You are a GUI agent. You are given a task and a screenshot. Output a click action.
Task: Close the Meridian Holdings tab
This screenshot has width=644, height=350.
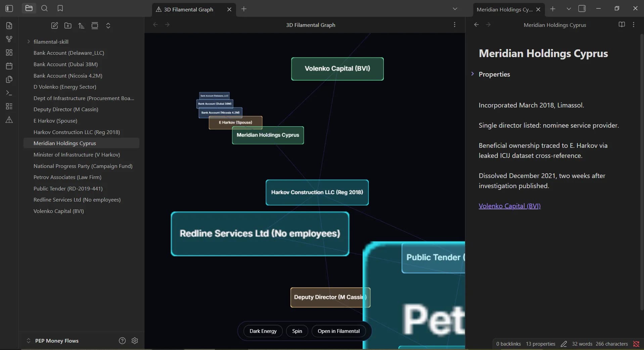[x=538, y=9]
